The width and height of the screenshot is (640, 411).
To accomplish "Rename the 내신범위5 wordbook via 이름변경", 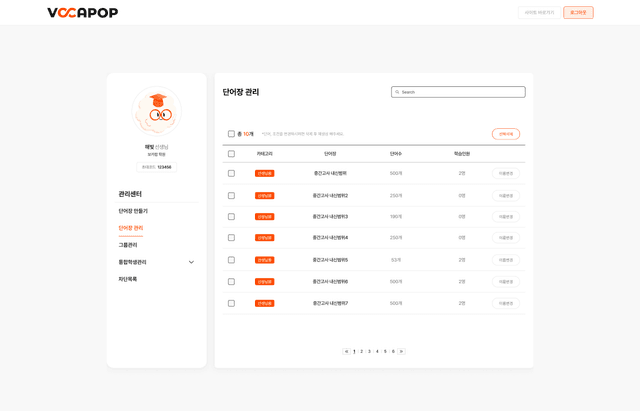I will click(506, 260).
